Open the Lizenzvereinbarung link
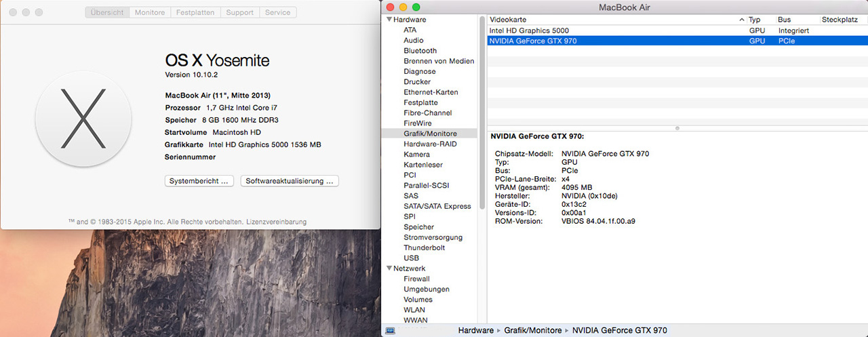The width and height of the screenshot is (868, 337). [276, 222]
